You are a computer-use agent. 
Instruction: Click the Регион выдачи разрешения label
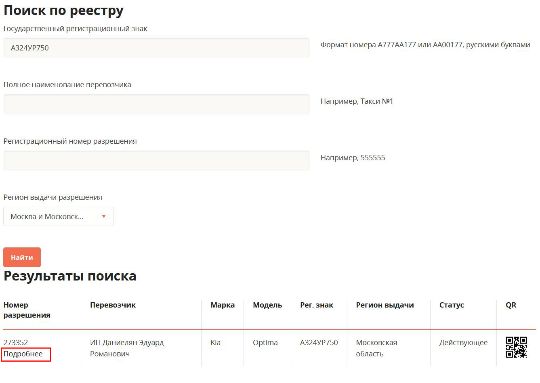53,197
